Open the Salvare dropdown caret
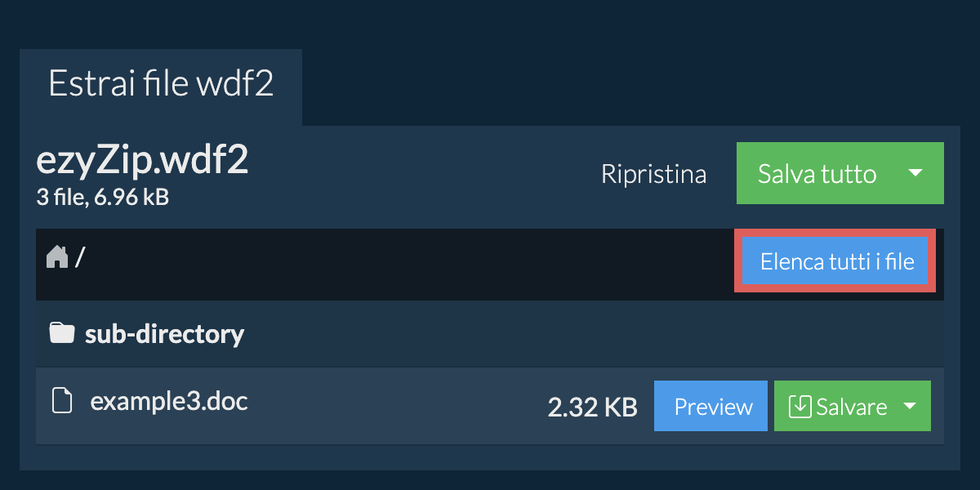Screen dimensions: 980x490 [909, 406]
